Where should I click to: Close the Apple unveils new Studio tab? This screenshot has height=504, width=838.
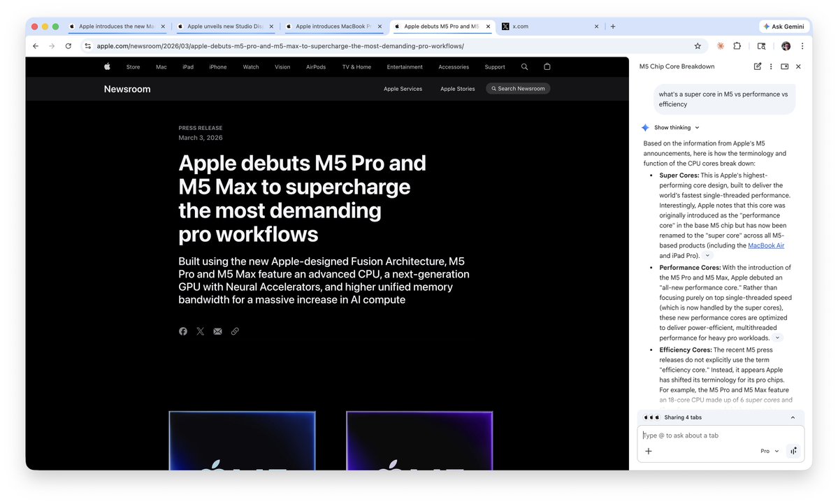(271, 26)
